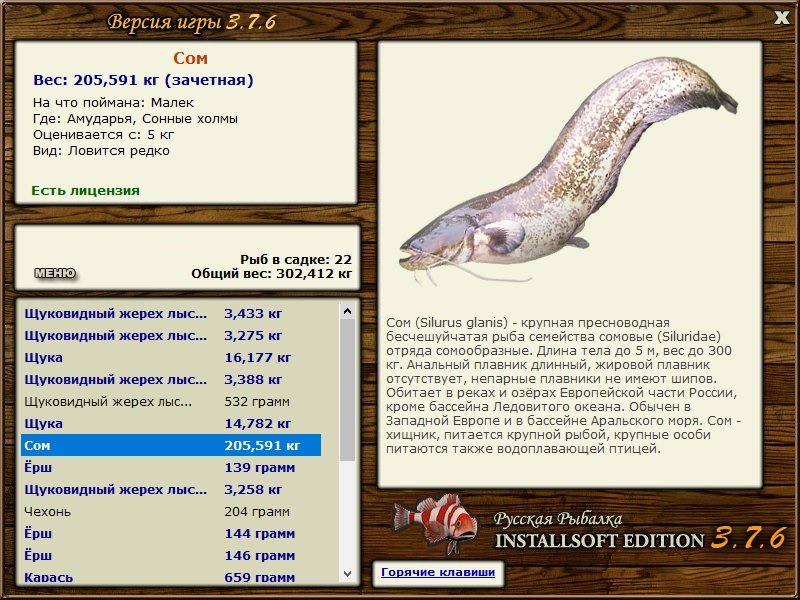The width and height of the screenshot is (800, 600).
Task: Click the Вид: Ловится редко line
Action: [101, 151]
